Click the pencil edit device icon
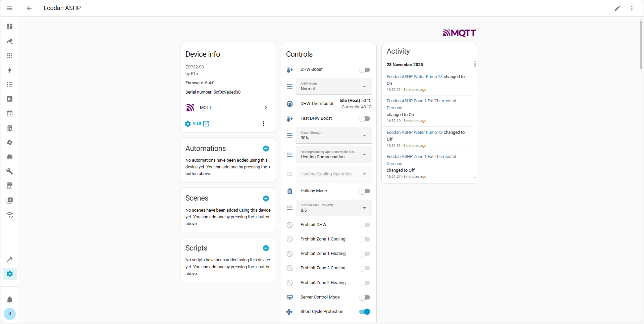644x324 pixels. tap(617, 8)
